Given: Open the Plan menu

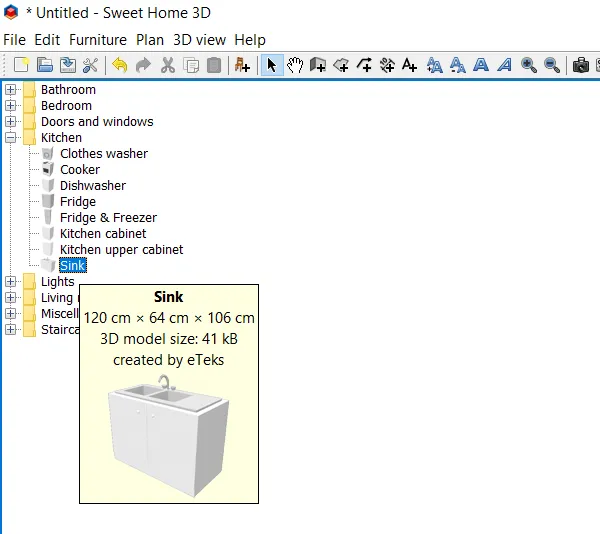Looking at the screenshot, I should 150,40.
